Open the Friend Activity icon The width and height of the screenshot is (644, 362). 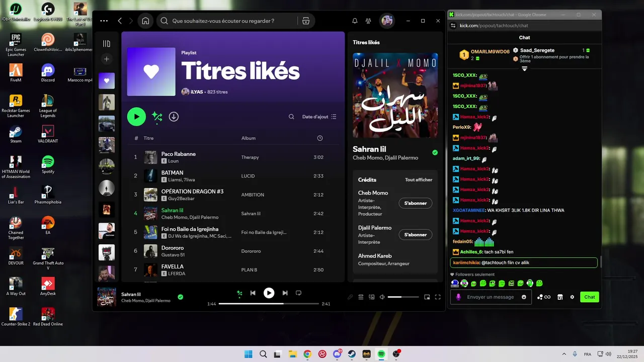point(368,21)
